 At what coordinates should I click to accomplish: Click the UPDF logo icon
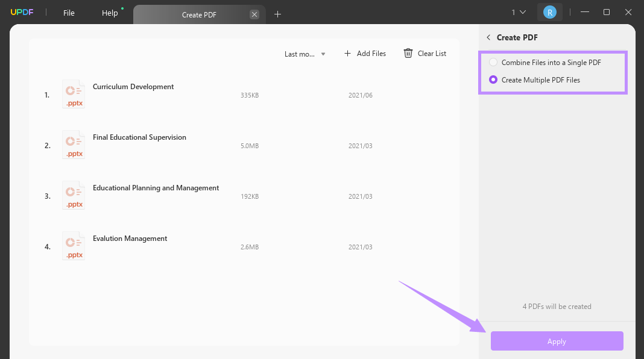[21, 13]
